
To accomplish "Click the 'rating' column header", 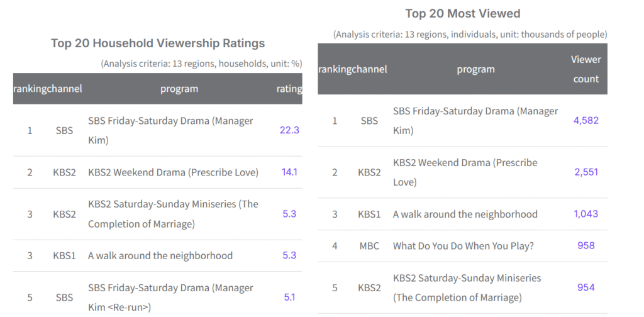I will point(289,89).
